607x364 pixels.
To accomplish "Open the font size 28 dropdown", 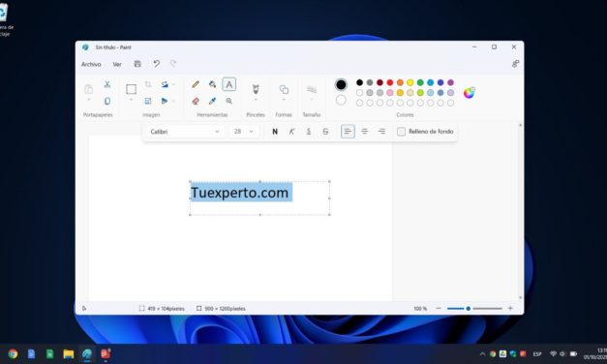I will pos(244,132).
